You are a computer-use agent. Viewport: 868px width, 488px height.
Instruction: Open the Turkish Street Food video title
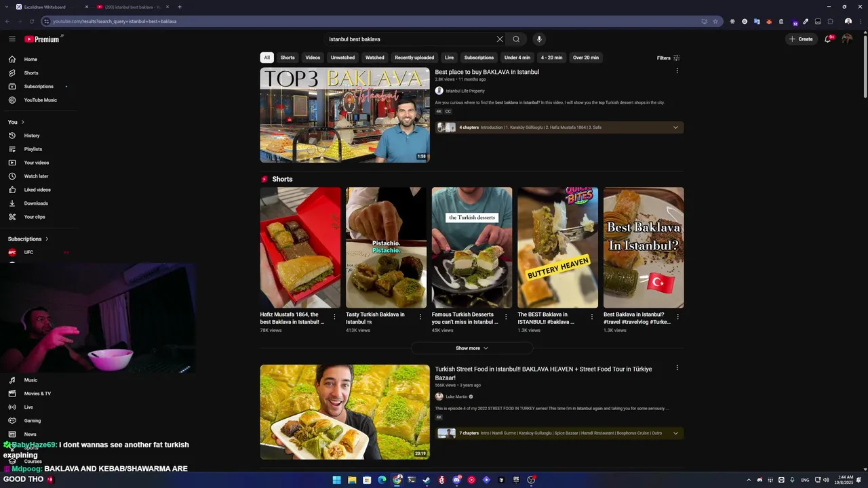543,373
